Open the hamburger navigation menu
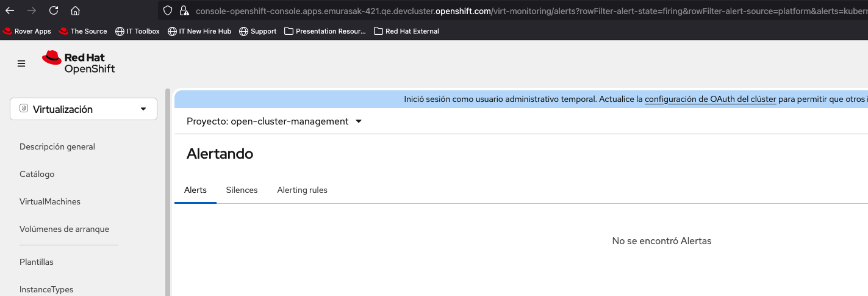The height and width of the screenshot is (296, 868). 21,63
